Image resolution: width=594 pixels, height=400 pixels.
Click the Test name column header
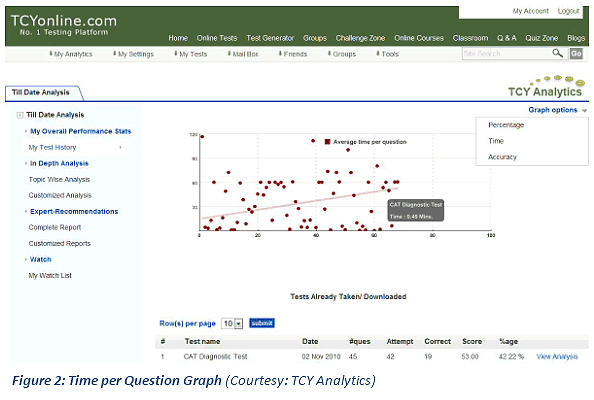coord(202,341)
